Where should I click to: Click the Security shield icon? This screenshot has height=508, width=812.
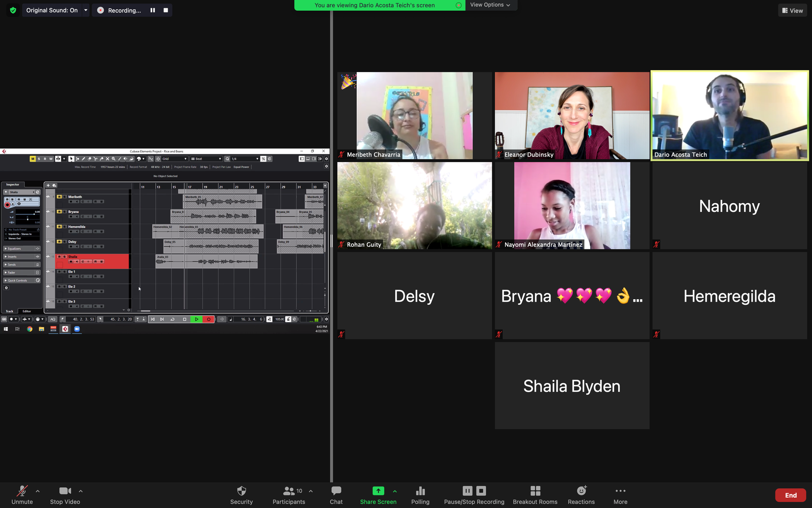tap(242, 491)
